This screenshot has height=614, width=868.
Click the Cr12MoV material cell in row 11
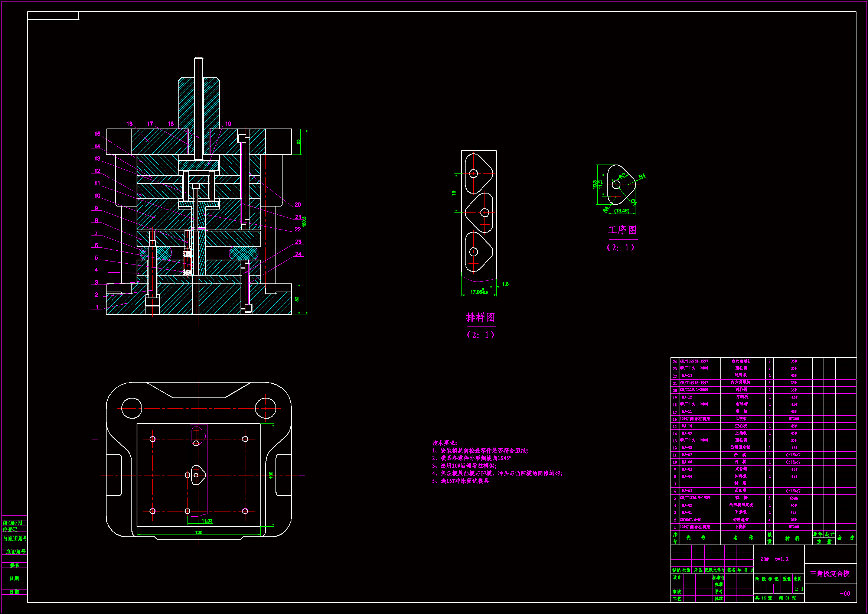pos(793,455)
